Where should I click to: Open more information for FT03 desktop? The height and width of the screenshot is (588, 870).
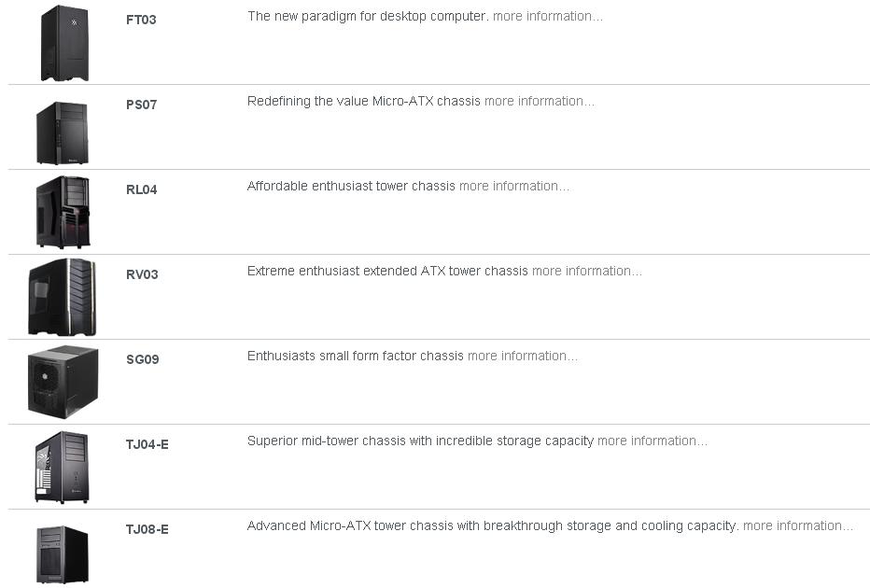click(547, 16)
